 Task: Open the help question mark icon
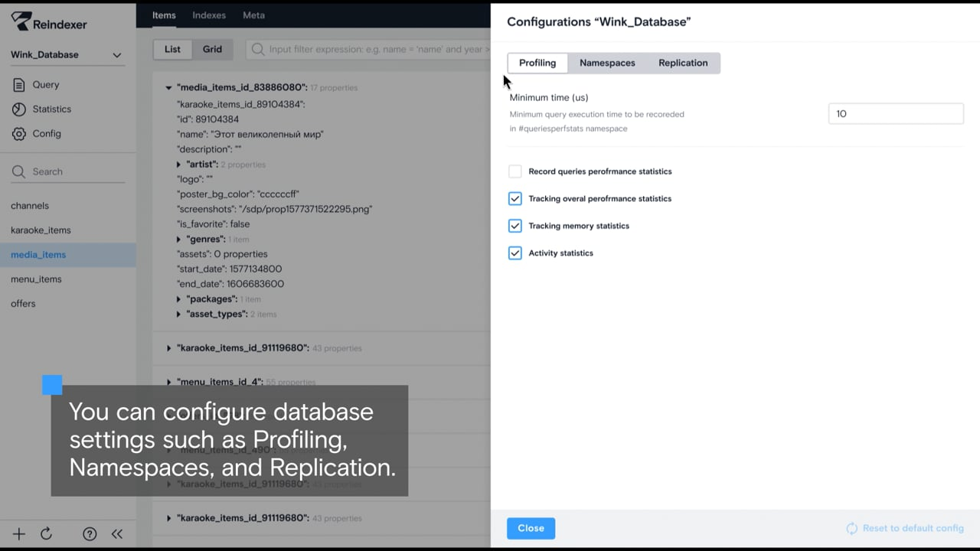pyautogui.click(x=90, y=534)
